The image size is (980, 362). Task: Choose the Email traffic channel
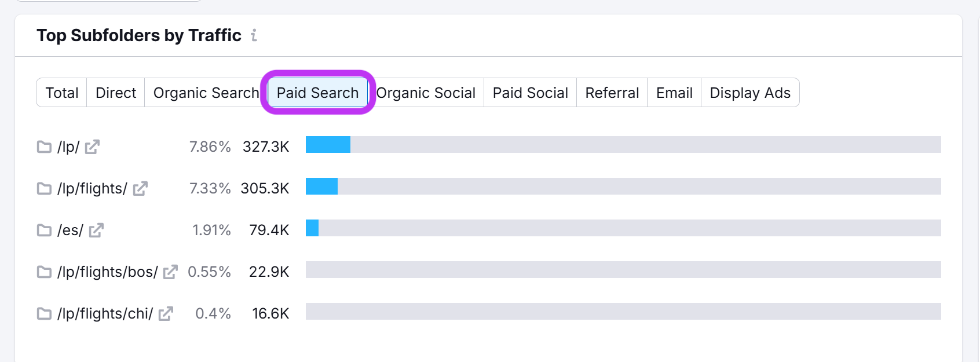(x=674, y=92)
